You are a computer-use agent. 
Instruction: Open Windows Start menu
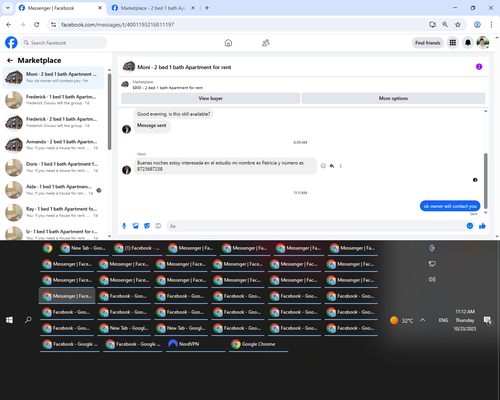coord(9,320)
